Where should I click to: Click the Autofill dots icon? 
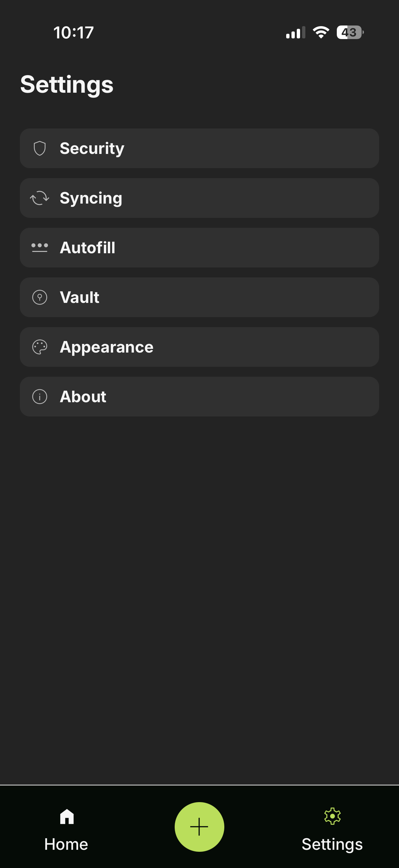[40, 247]
